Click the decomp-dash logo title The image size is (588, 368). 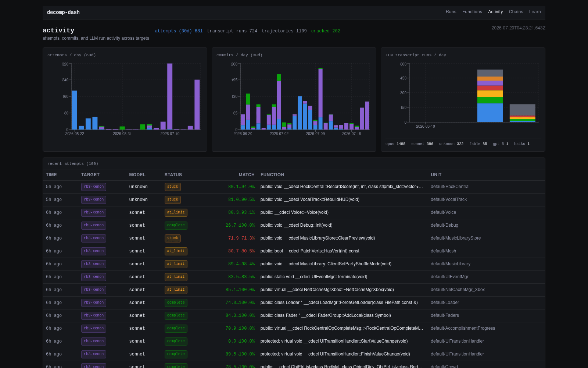point(63,12)
